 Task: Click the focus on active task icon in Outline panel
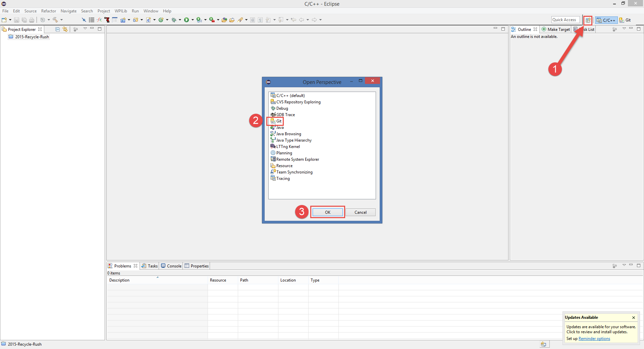coord(614,30)
